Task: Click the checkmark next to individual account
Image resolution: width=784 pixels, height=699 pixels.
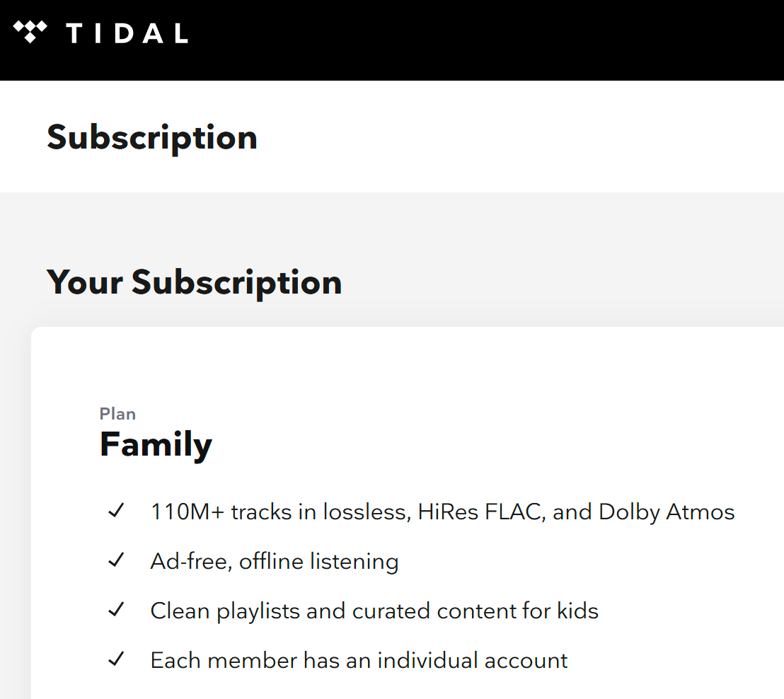Action: point(116,659)
